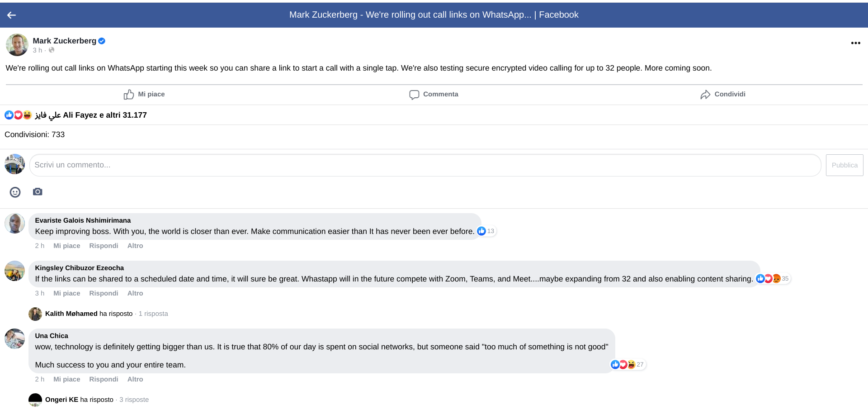View reactions list from Ali Fayez e altri 31.177
Image resolution: width=868 pixels, height=410 pixels.
(x=91, y=115)
